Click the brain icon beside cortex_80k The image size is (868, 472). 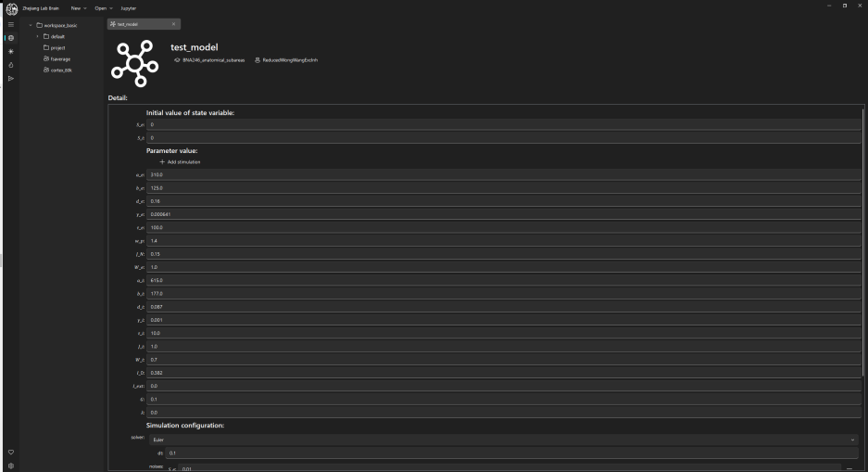(46, 70)
